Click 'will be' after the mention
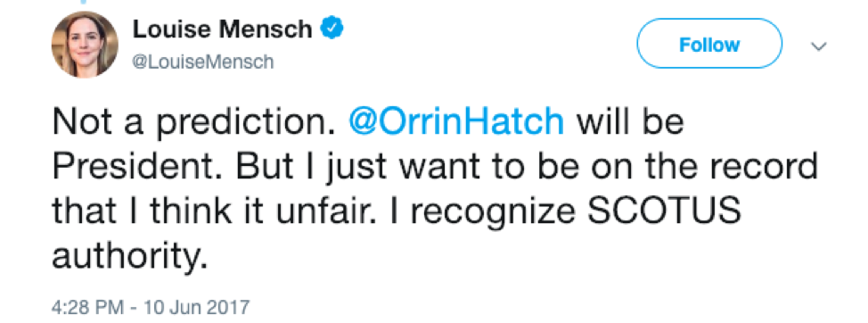This screenshot has width=868, height=323. (631, 120)
